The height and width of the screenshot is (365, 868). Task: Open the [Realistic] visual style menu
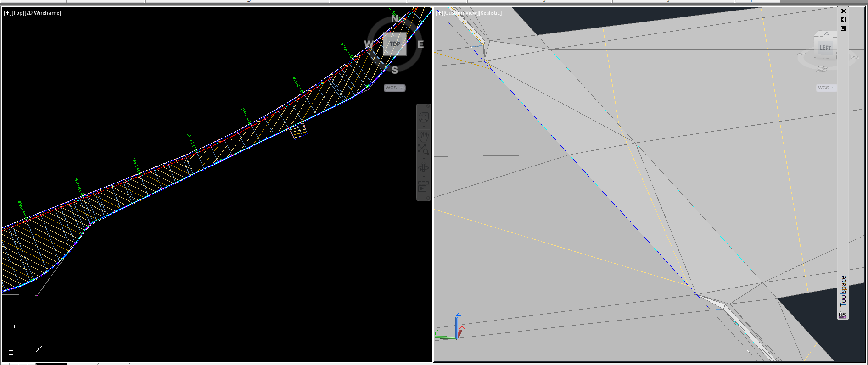coord(490,13)
